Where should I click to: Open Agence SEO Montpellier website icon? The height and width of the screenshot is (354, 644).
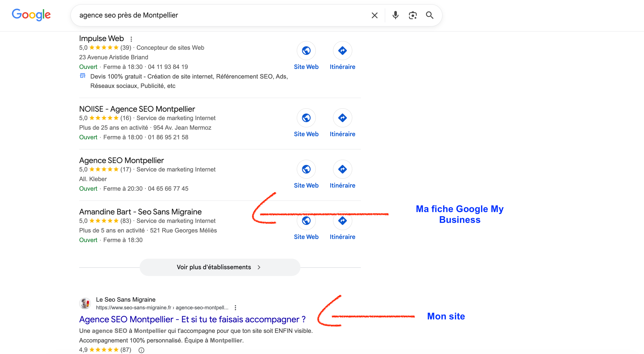point(306,169)
